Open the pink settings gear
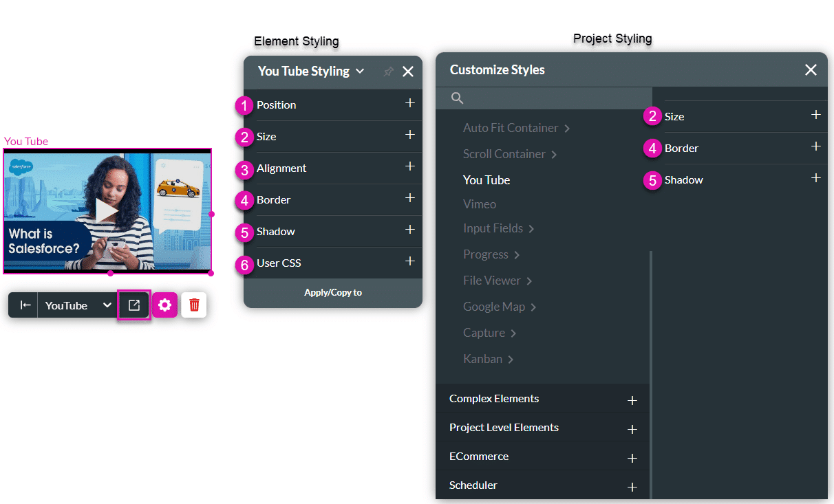834x504 pixels. [x=164, y=305]
